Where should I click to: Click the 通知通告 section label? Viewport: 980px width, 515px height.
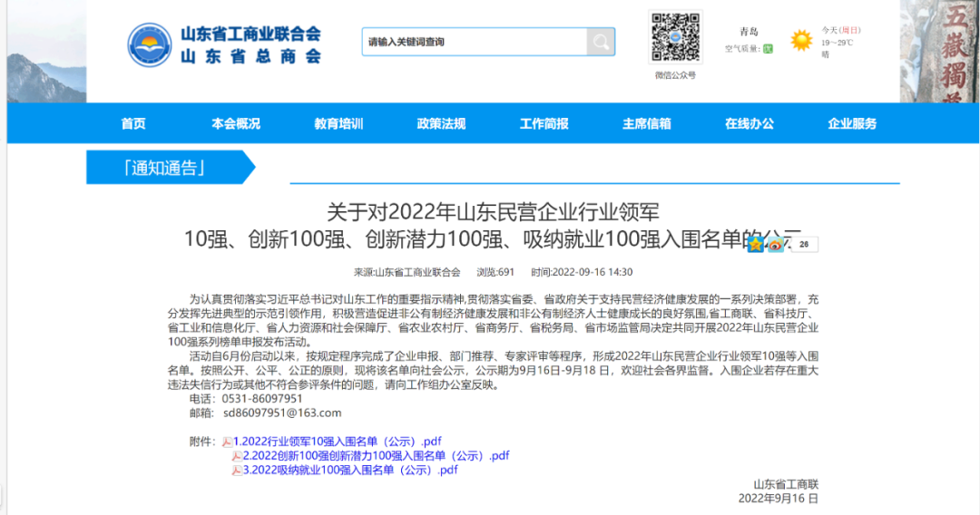pos(163,168)
